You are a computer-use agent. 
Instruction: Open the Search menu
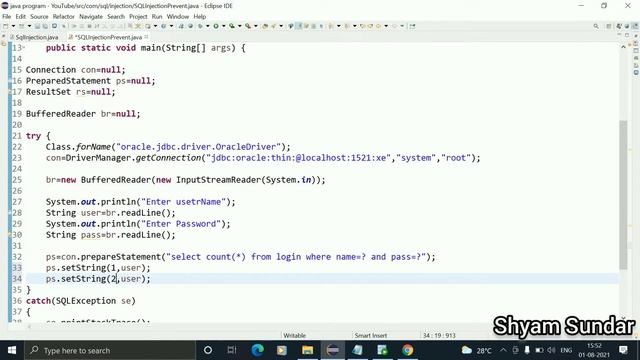pyautogui.click(x=116, y=17)
